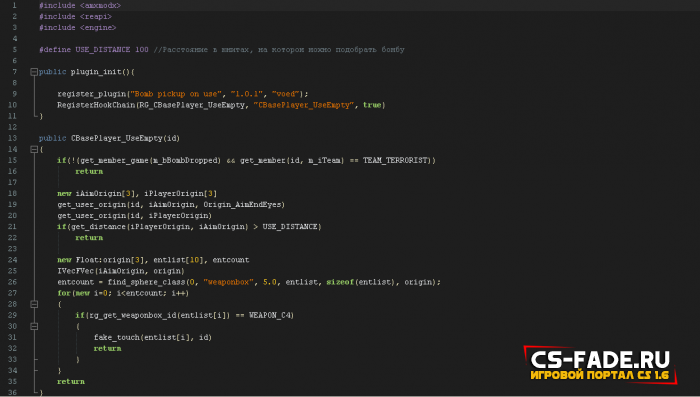Click 'register_plugin' on line 9
700x397 pixels.
point(92,94)
